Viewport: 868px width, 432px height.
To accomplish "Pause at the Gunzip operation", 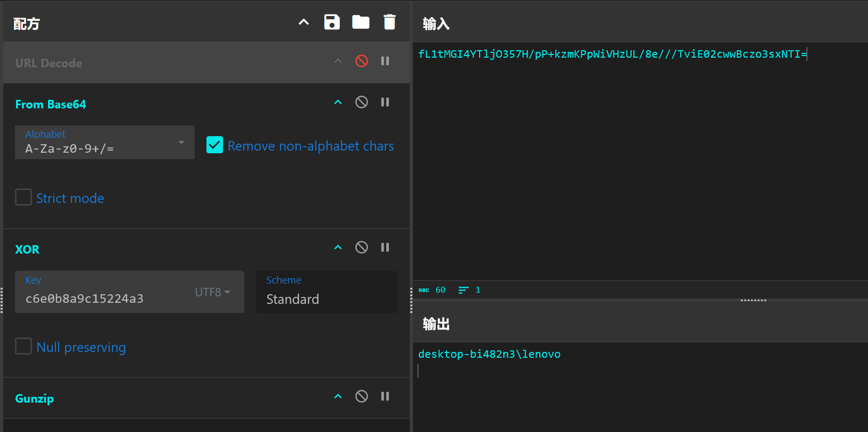I will 385,396.
